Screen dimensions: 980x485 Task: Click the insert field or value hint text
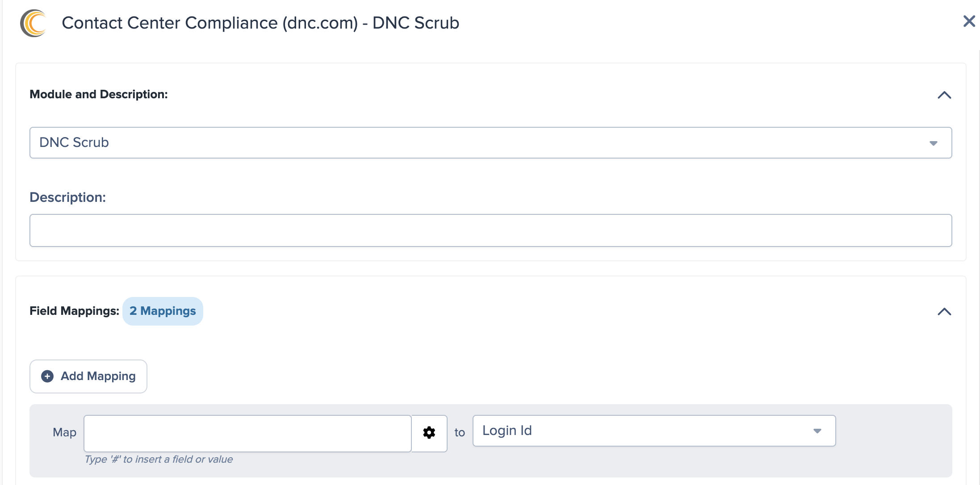(x=159, y=459)
